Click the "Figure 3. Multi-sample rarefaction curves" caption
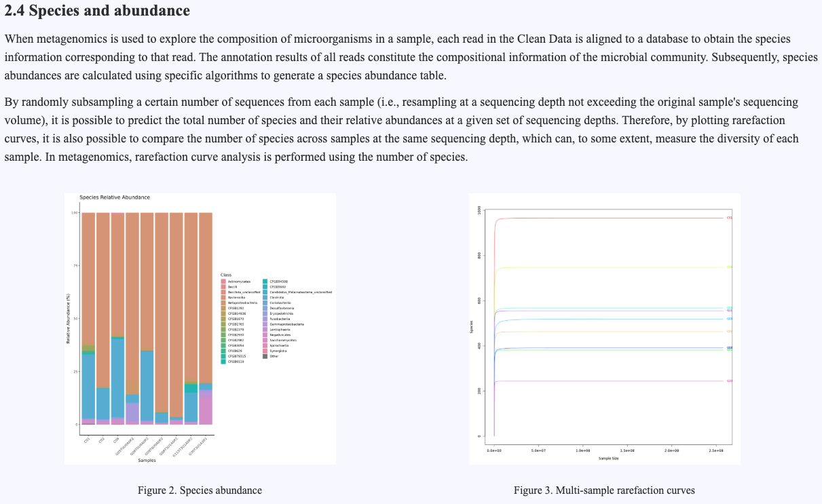This screenshot has height=504, width=822. tap(604, 490)
